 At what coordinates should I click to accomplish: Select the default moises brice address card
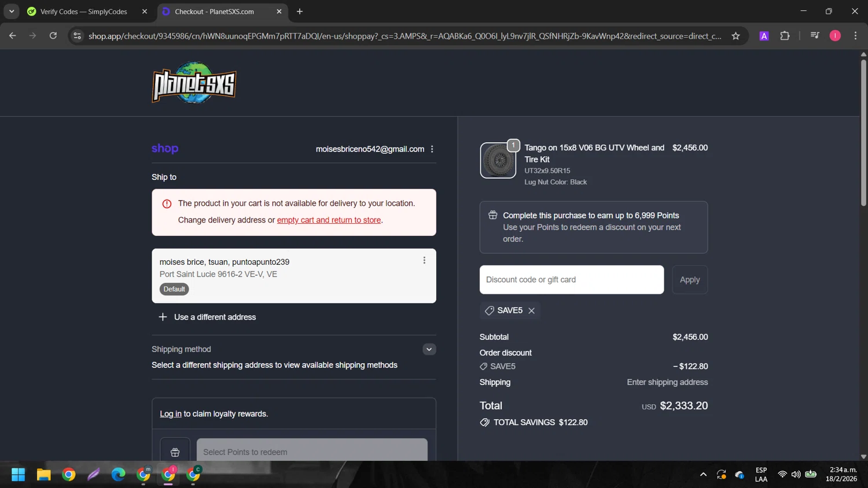click(294, 276)
